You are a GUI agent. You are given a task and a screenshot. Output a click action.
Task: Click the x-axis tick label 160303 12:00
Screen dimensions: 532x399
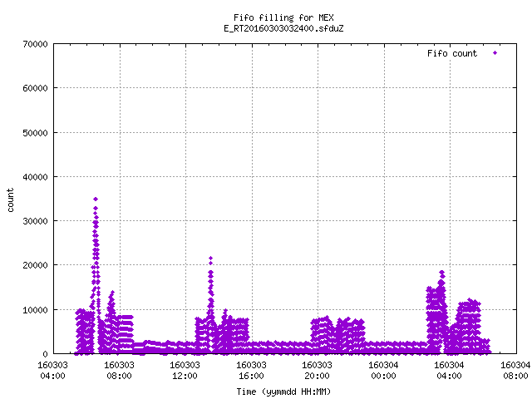tap(185, 371)
